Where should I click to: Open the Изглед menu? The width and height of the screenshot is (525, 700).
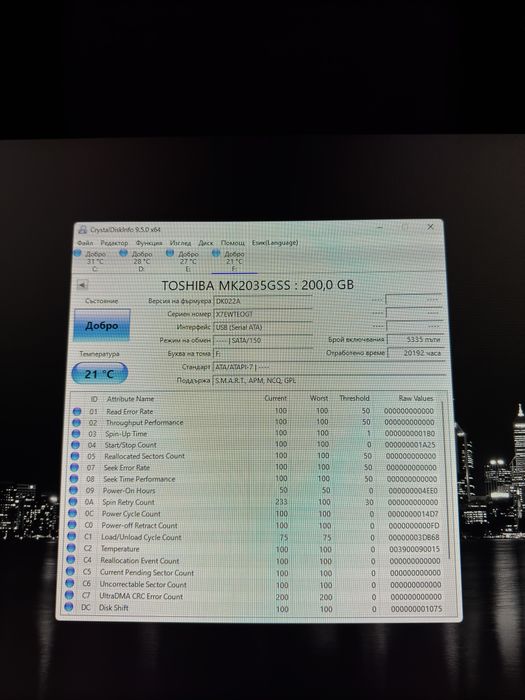click(180, 243)
